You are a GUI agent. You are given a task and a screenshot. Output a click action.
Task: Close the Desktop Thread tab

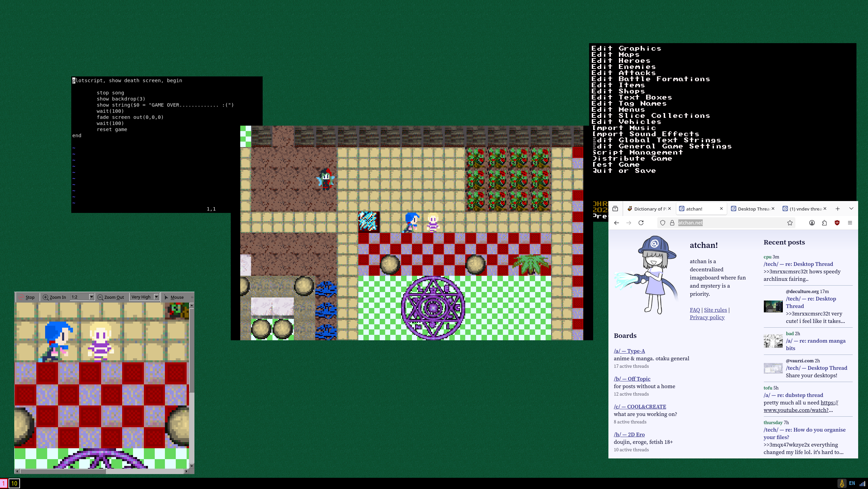point(773,209)
